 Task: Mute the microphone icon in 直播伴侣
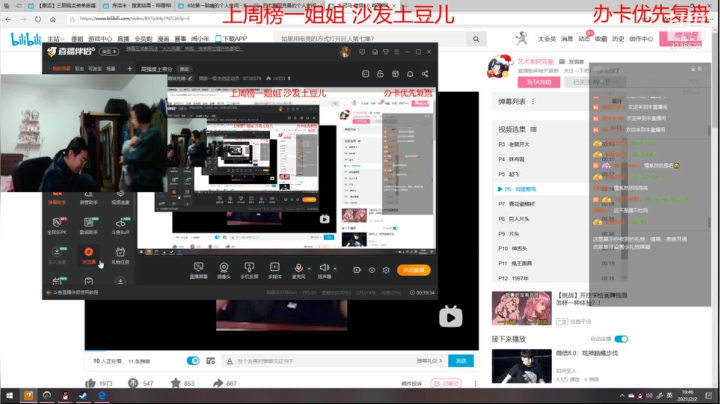298,270
